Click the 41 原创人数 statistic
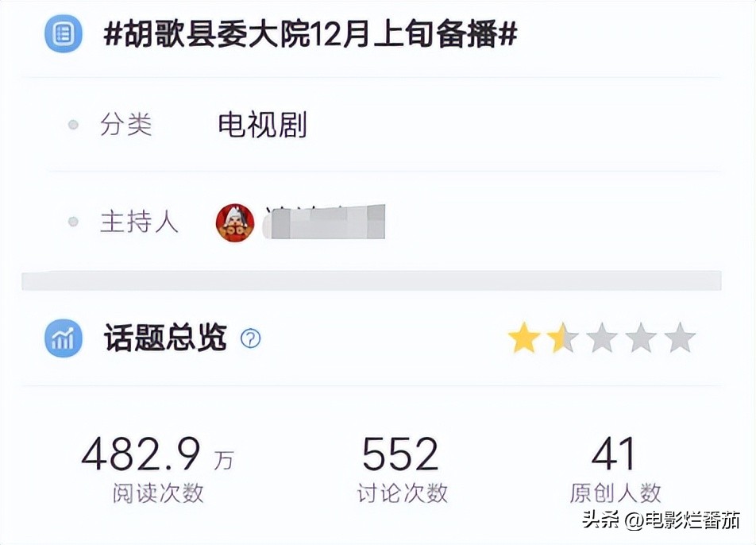This screenshot has height=545, width=756. (x=615, y=470)
